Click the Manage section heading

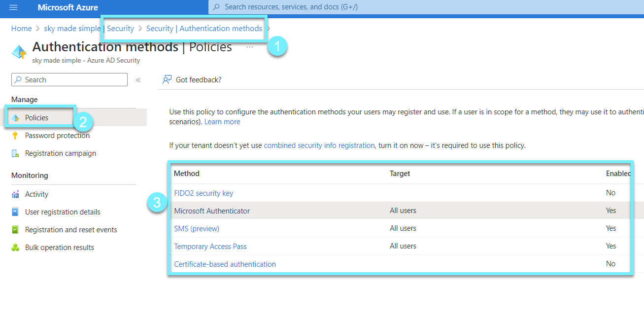25,100
